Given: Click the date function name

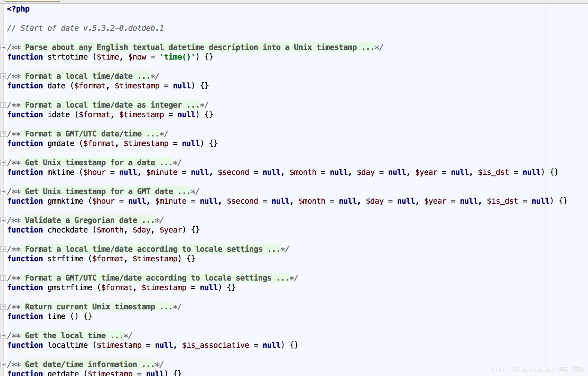Looking at the screenshot, I should (x=56, y=86).
